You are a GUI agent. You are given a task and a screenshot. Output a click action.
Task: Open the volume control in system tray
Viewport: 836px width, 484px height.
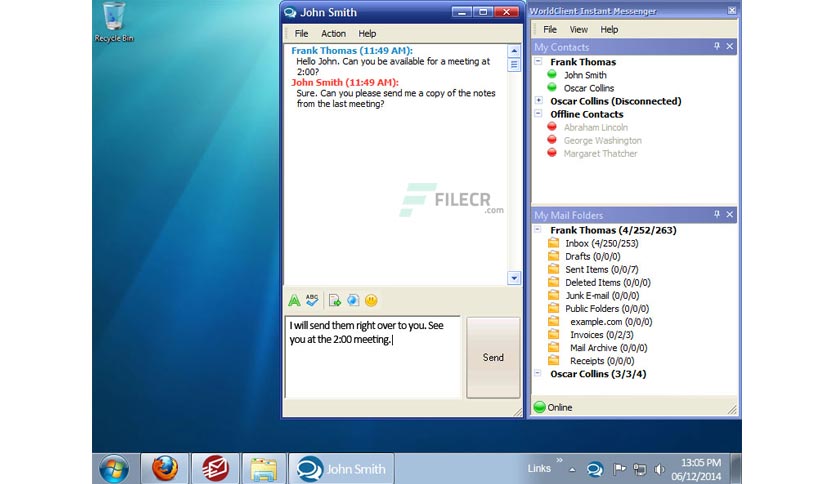coord(660,469)
